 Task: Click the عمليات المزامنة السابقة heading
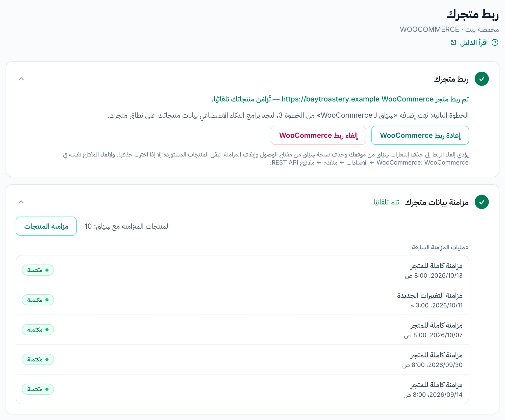440,247
